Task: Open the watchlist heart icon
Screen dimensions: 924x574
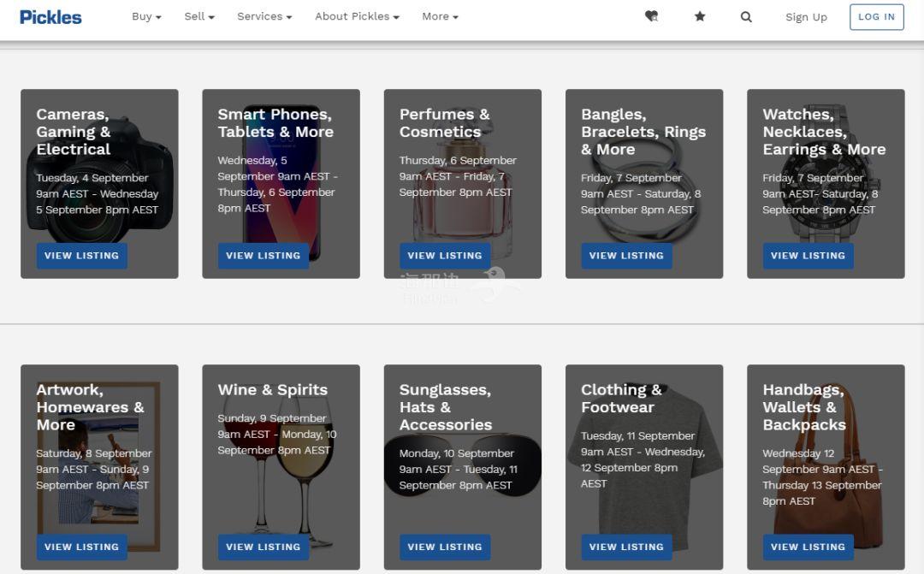Action: coord(651,16)
